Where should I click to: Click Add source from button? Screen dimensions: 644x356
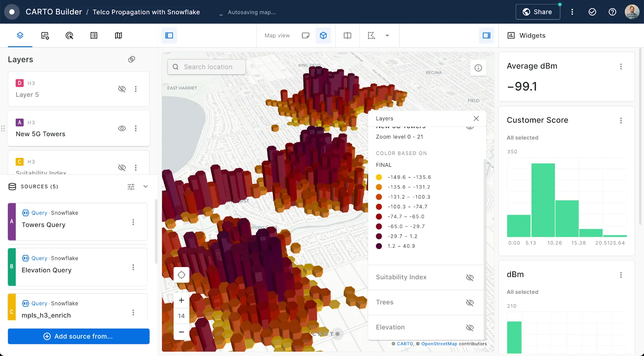coord(79,336)
